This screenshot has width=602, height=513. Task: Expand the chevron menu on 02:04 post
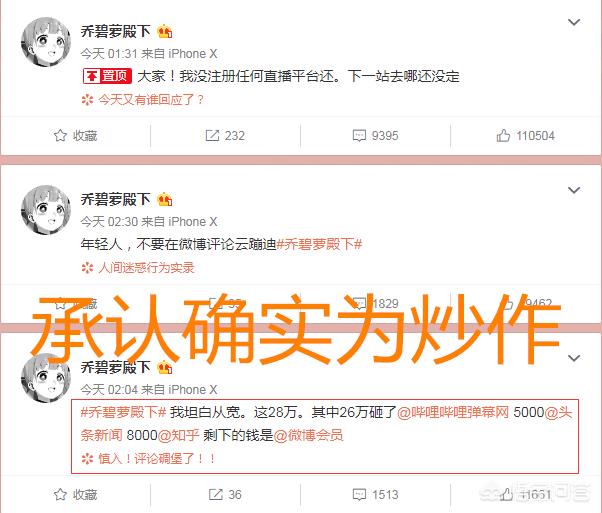click(574, 358)
